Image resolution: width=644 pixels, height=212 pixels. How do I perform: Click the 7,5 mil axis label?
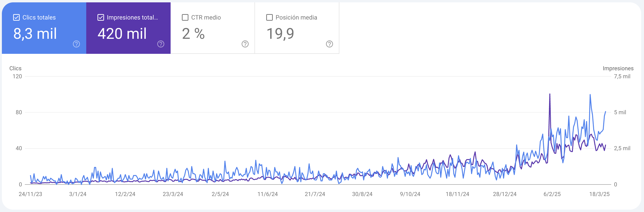[x=622, y=76]
